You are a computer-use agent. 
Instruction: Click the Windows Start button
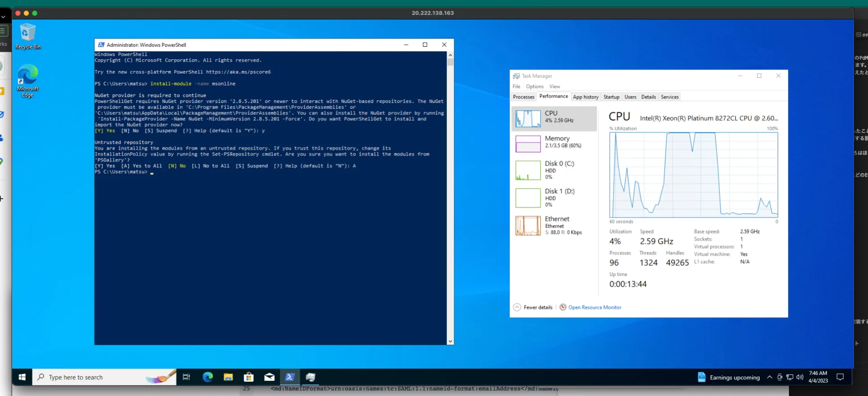(22, 377)
